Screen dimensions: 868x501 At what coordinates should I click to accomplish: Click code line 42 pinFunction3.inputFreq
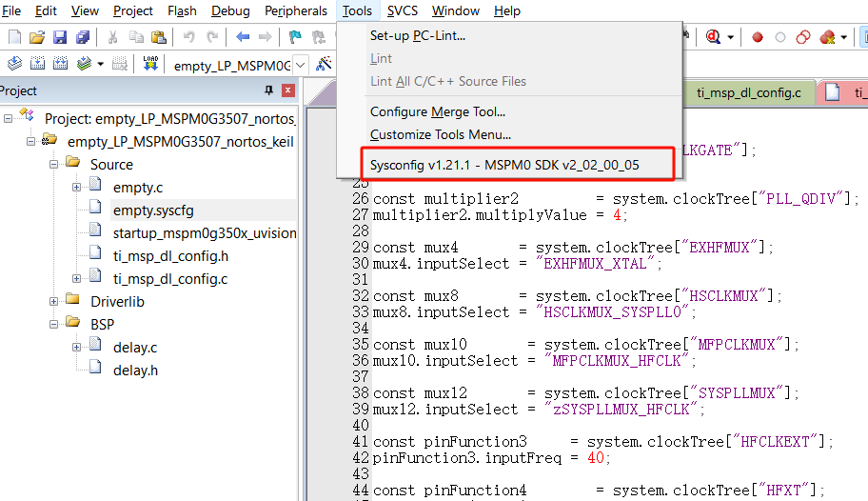pos(491,458)
